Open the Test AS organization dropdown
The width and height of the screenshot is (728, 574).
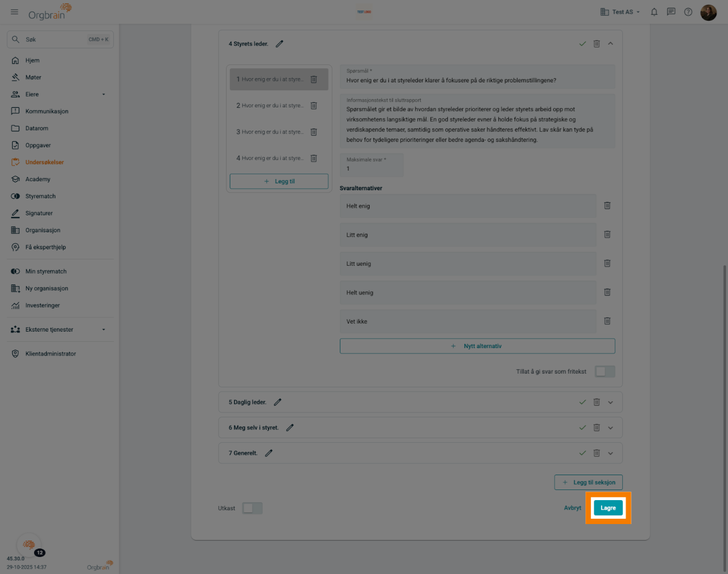click(620, 12)
